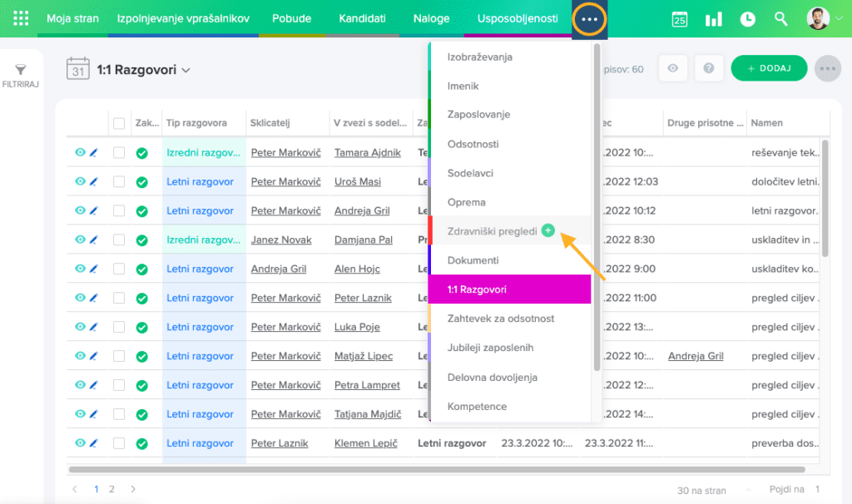Open the app grid launcher icon

21,18
